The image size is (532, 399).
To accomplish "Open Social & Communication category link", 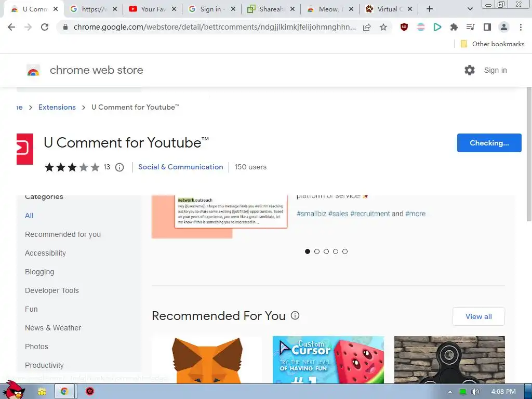I will [180, 167].
